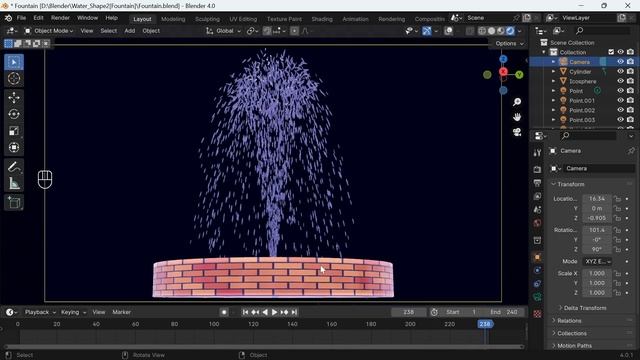This screenshot has height=360, width=640.
Task: Select the Annotate tool
Action: click(14, 167)
